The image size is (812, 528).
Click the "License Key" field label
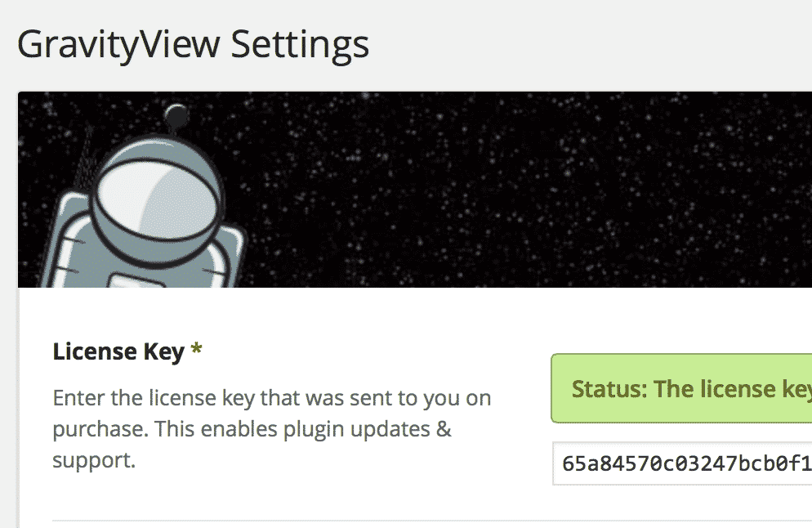[x=118, y=351]
